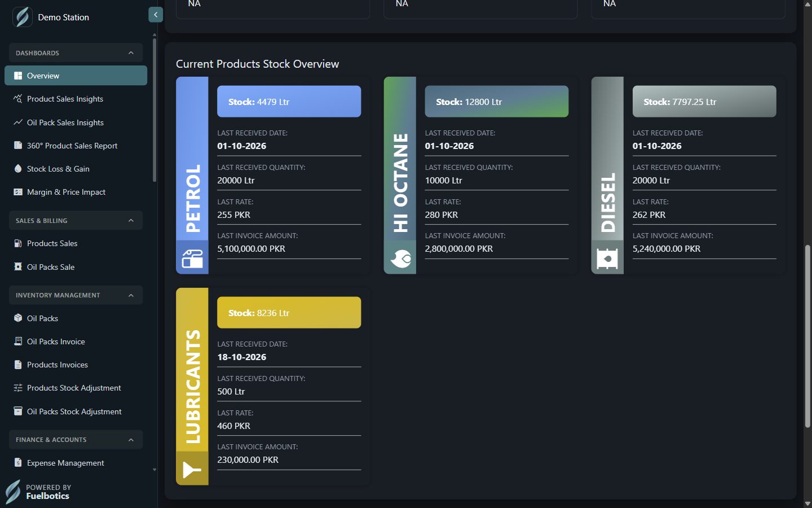Click the Stock Loss & Gain droplet icon

click(18, 169)
